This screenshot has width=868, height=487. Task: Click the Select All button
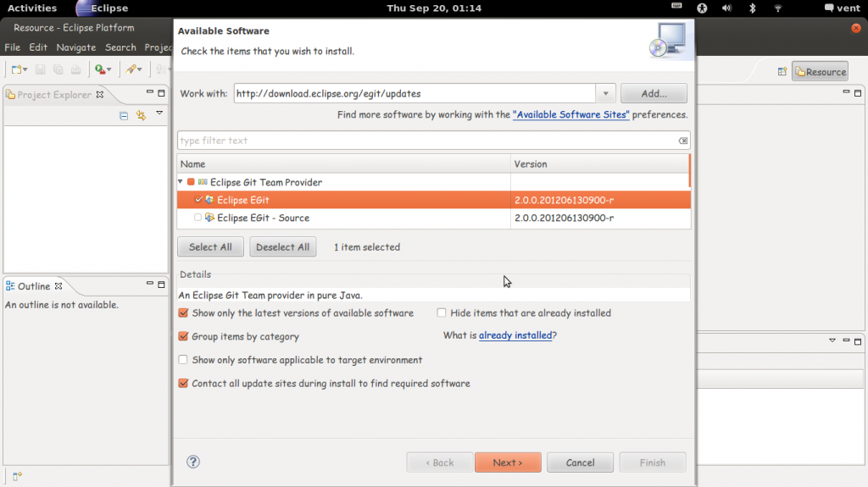210,246
